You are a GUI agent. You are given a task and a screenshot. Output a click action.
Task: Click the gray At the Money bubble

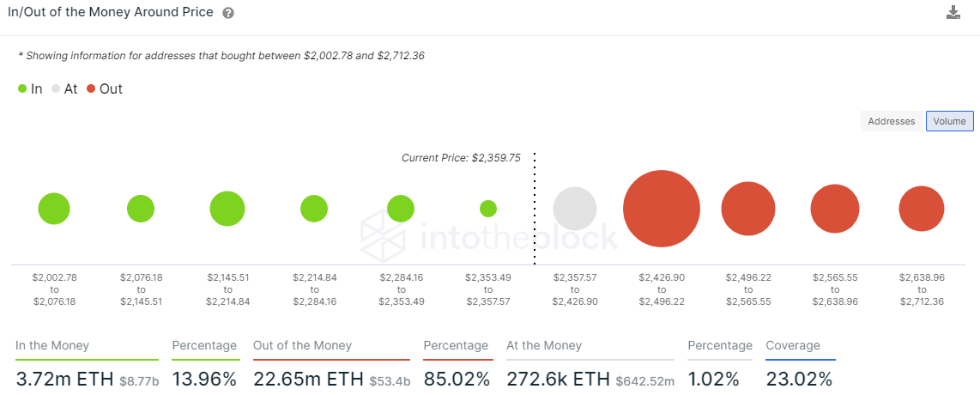(575, 209)
